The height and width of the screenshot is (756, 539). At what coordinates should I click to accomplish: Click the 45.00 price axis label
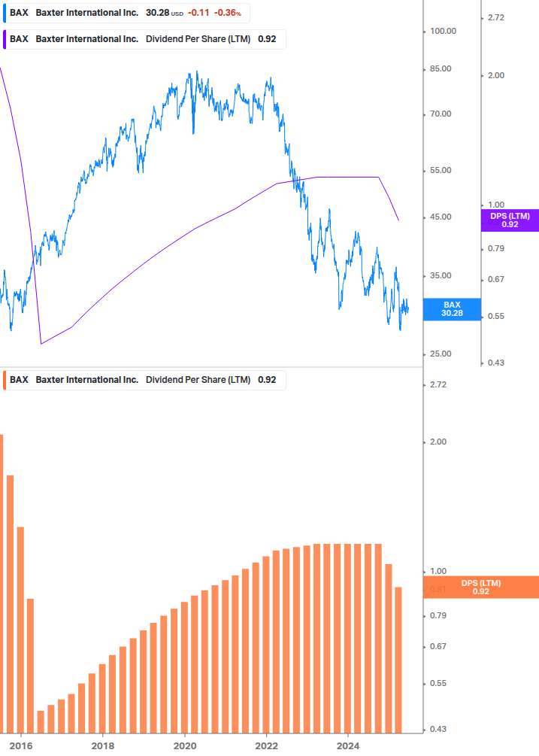click(x=441, y=217)
